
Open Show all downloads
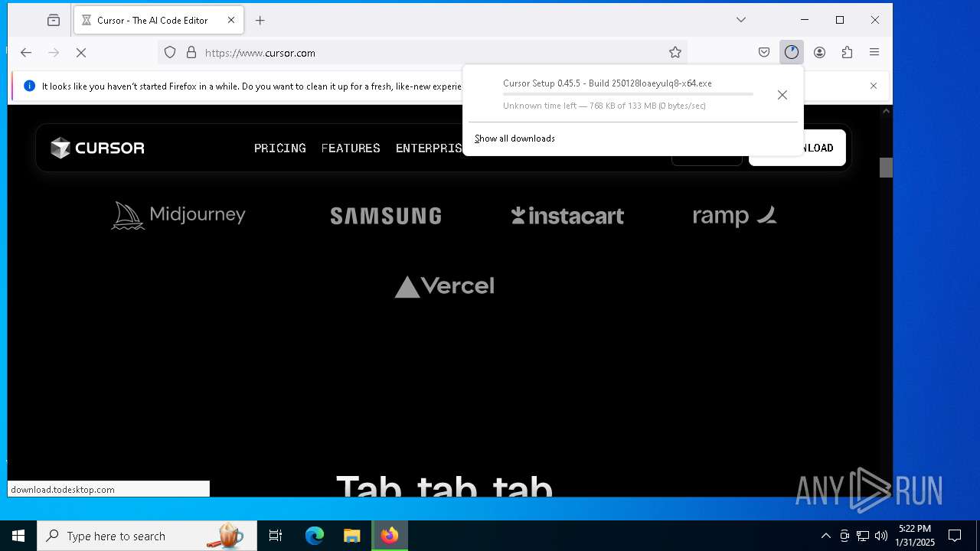click(514, 139)
